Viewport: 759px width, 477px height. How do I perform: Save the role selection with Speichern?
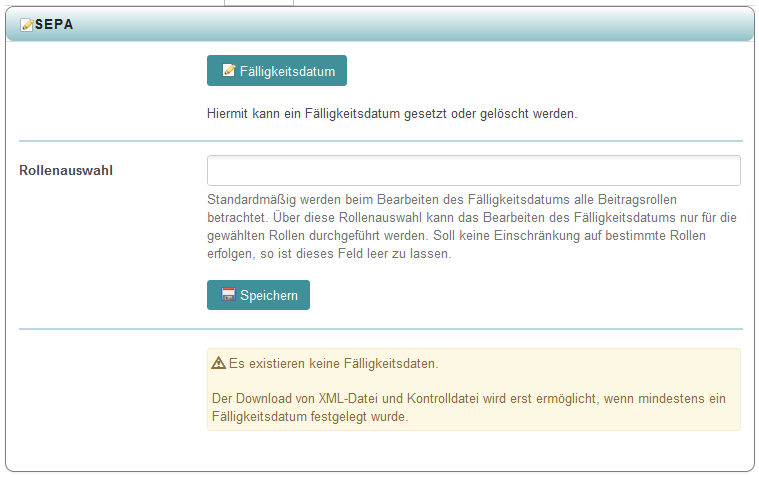258,295
